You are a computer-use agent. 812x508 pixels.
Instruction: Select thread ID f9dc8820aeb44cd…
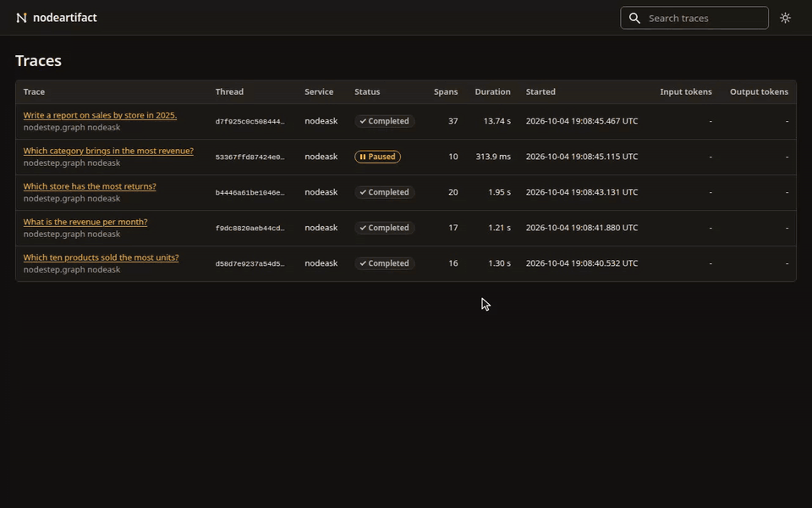pos(250,228)
